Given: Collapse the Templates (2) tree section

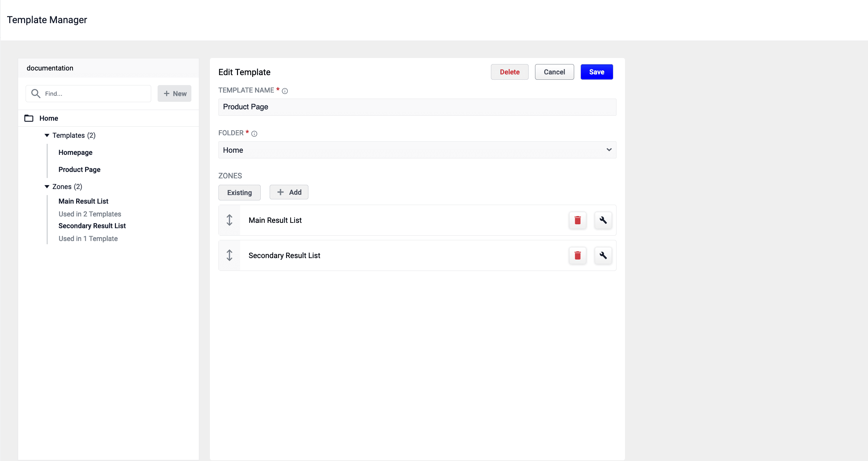Looking at the screenshot, I should [47, 135].
